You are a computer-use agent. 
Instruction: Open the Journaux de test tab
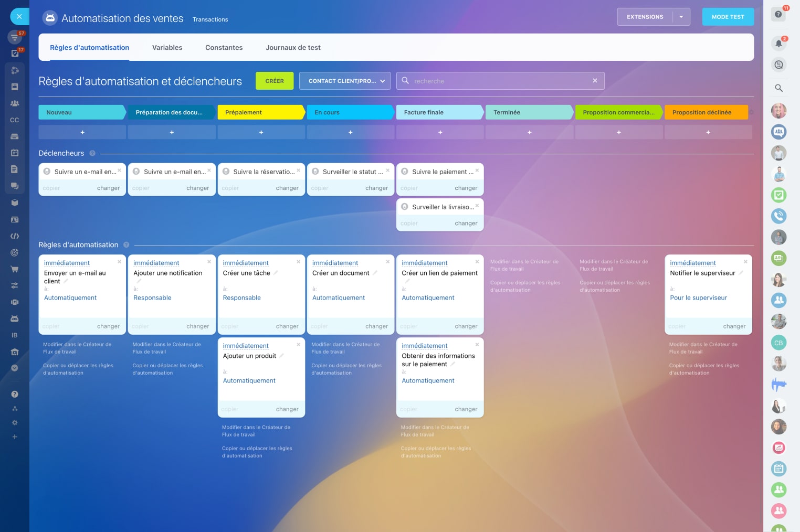tap(293, 47)
